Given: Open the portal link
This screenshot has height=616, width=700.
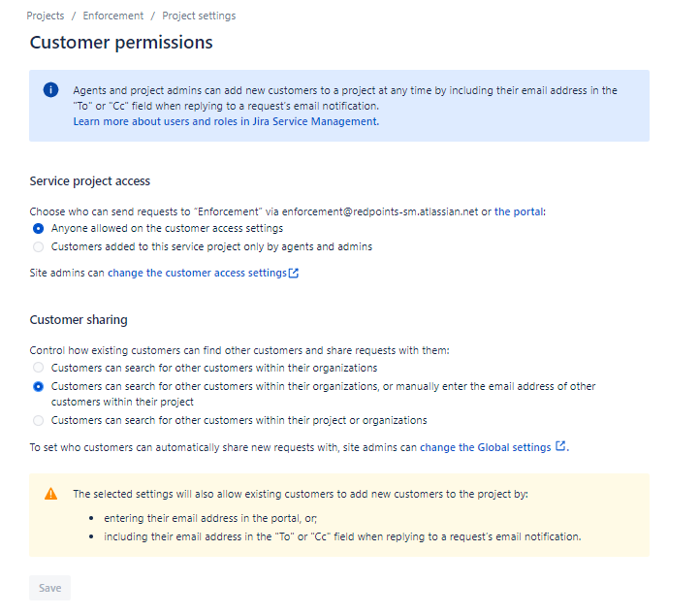Looking at the screenshot, I should coord(519,211).
